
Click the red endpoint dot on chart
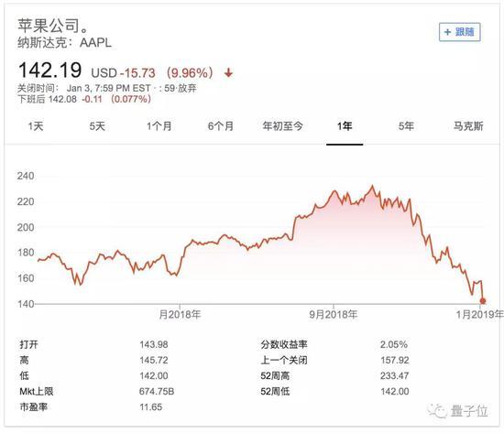[482, 301]
